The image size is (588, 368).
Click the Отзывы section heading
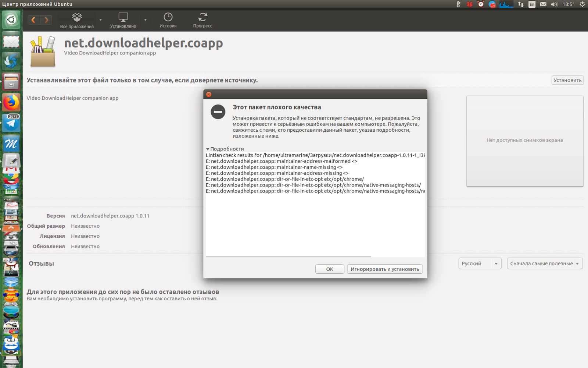click(x=42, y=263)
